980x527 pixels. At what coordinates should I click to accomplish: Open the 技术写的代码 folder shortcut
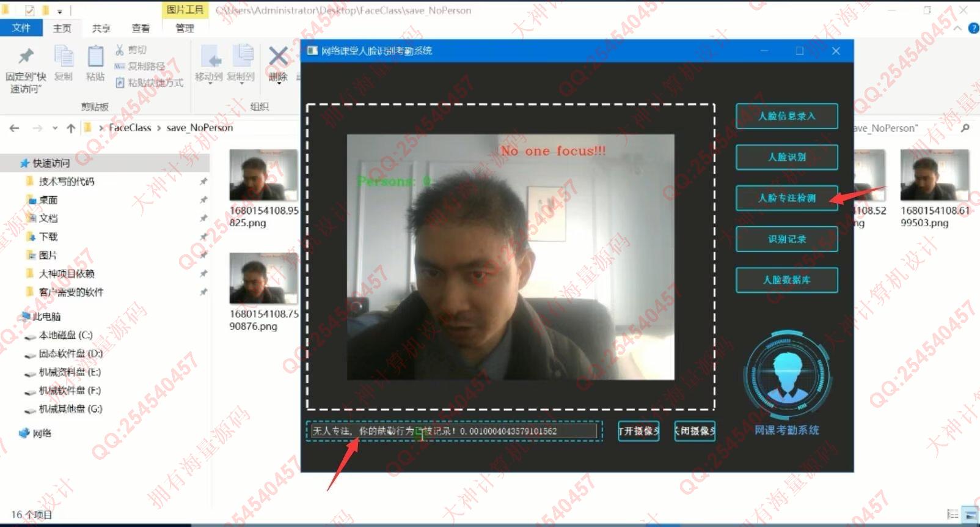tap(66, 182)
